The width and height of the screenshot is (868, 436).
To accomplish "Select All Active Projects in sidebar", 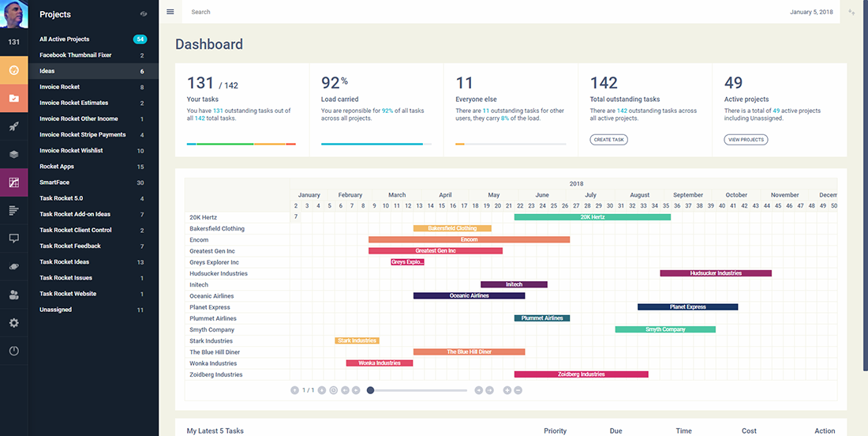I will tap(65, 39).
